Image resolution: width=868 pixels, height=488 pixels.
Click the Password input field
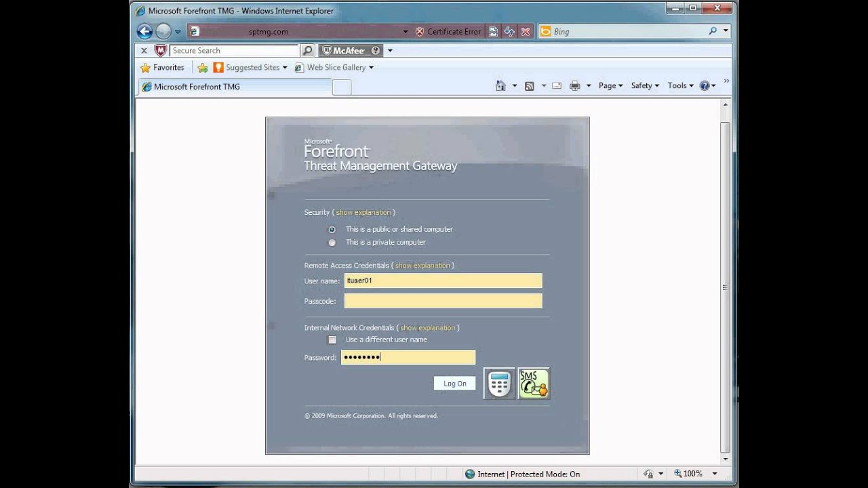click(408, 357)
